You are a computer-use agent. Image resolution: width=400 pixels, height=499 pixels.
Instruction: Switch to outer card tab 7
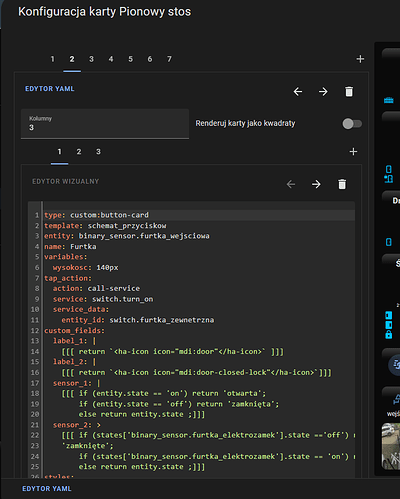click(169, 59)
